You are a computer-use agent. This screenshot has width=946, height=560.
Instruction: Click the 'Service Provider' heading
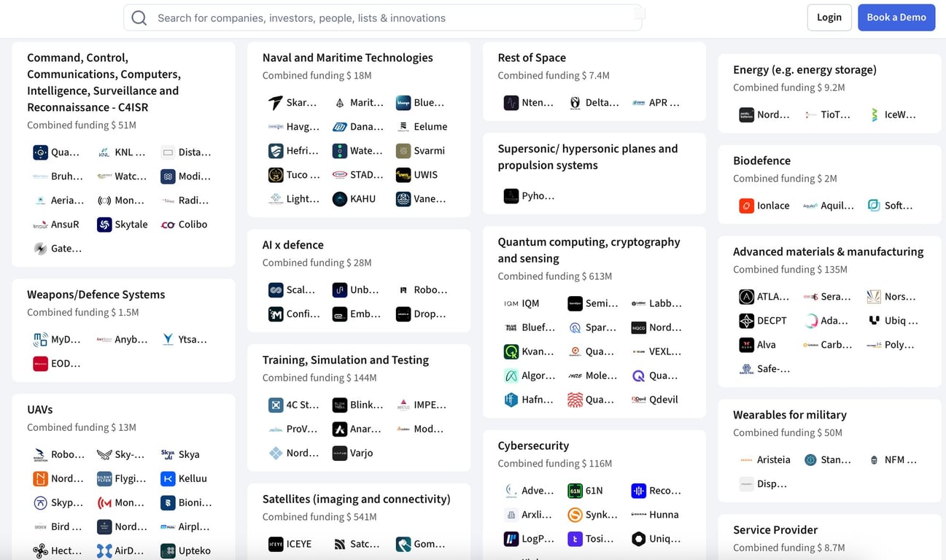click(x=775, y=530)
